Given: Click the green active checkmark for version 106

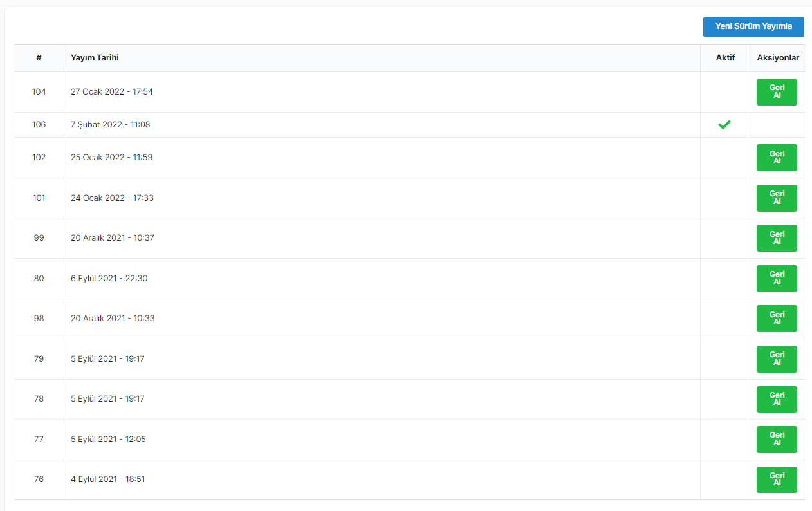Looking at the screenshot, I should point(724,125).
